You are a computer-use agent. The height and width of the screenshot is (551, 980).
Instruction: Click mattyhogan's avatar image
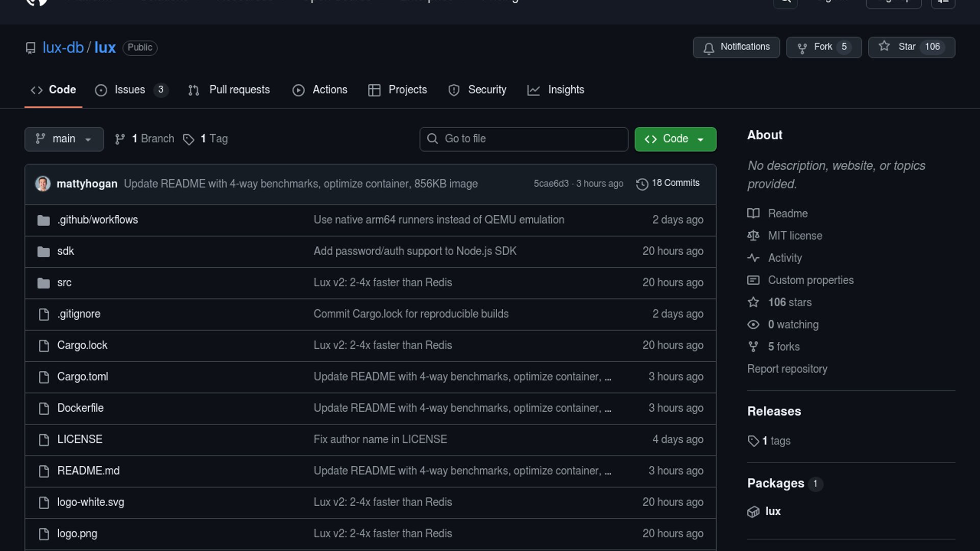[x=43, y=184]
